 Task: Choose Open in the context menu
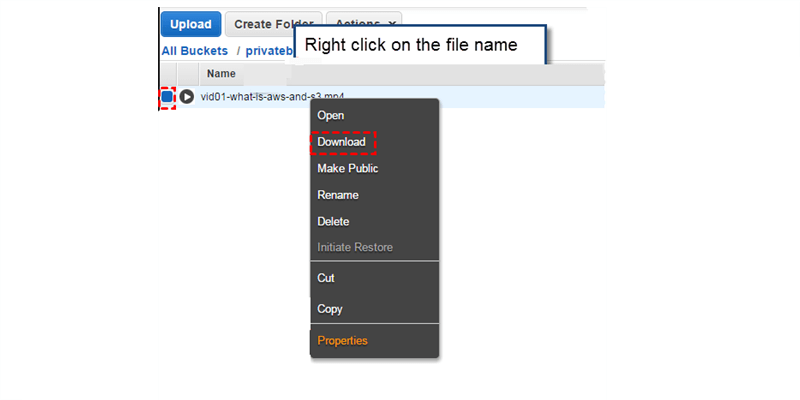[x=331, y=116]
